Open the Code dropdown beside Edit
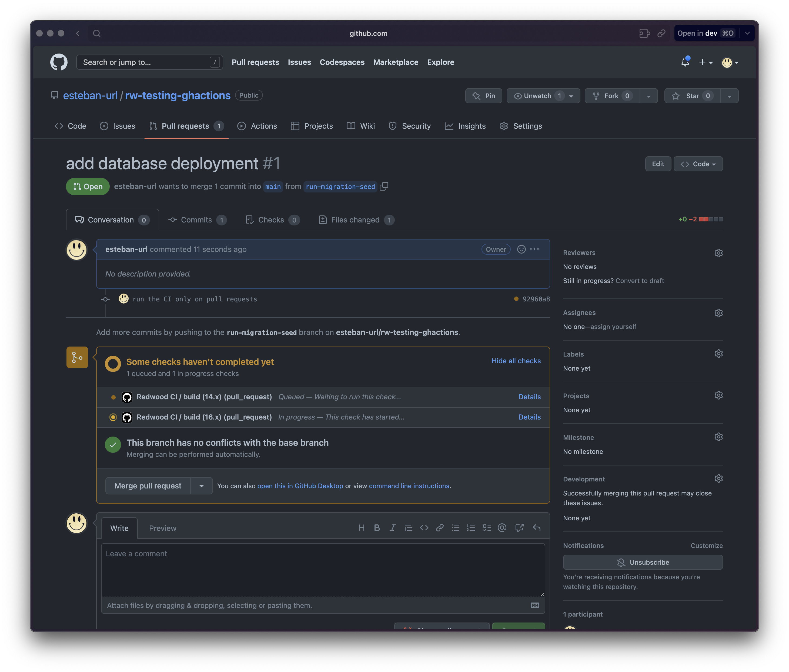The image size is (789, 672). click(x=698, y=164)
